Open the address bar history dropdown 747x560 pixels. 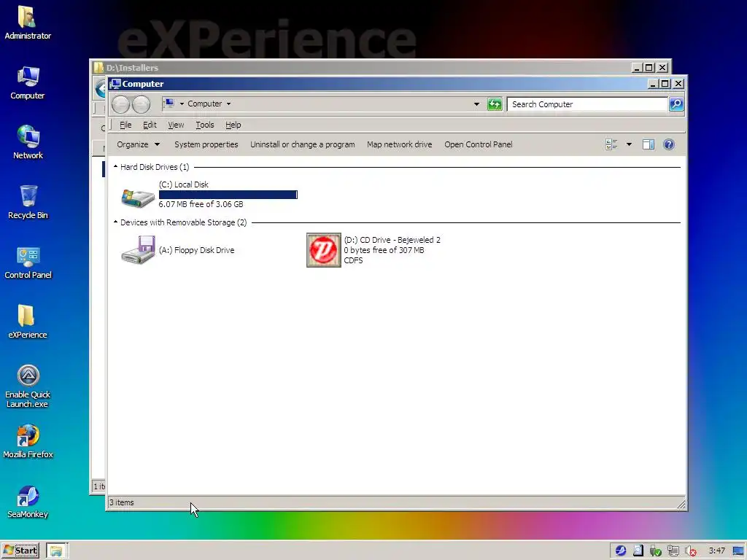tap(476, 104)
